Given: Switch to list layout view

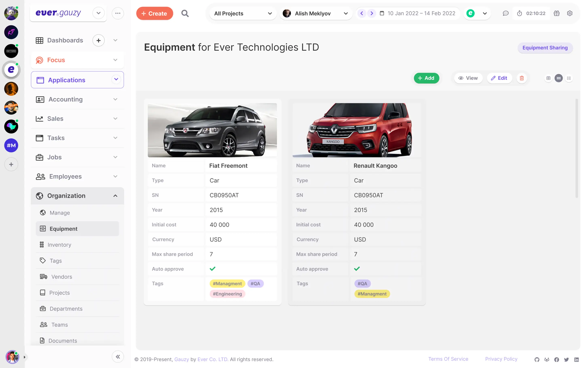Looking at the screenshot, I should (x=569, y=78).
